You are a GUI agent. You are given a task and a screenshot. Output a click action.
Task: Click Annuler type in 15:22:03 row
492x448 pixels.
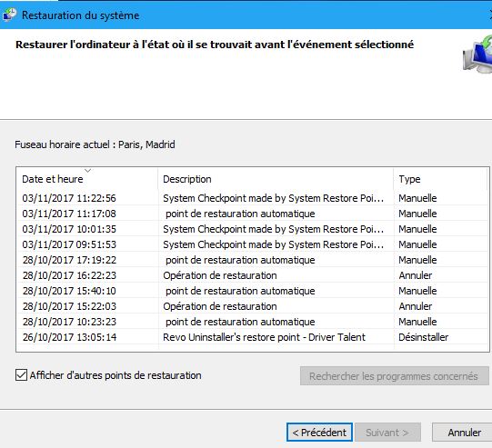pyautogui.click(x=415, y=306)
